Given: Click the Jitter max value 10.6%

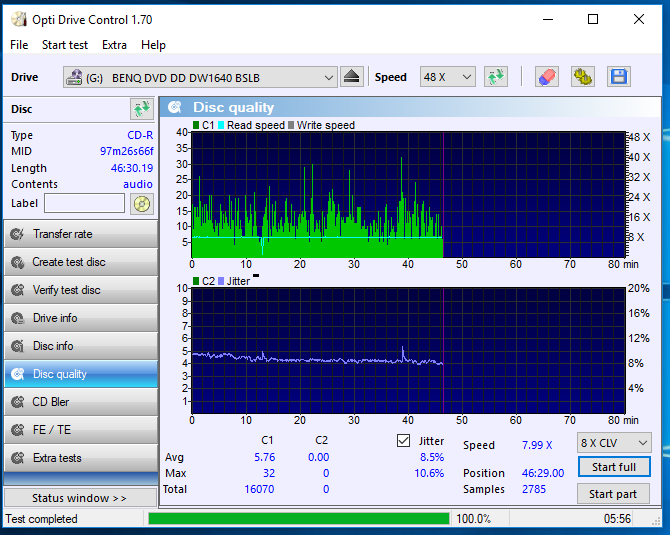Looking at the screenshot, I should pos(429,473).
